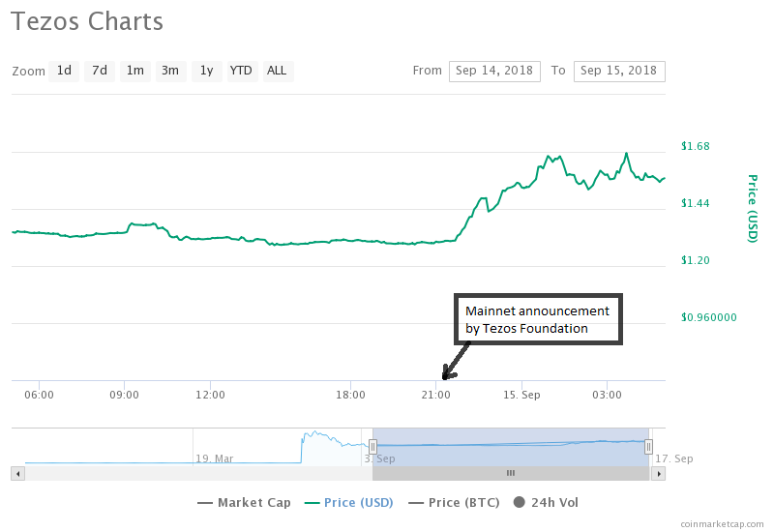Screen dimensions: 774x532
Task: Click the navigator scrollbar thumb grip
Action: 511,473
